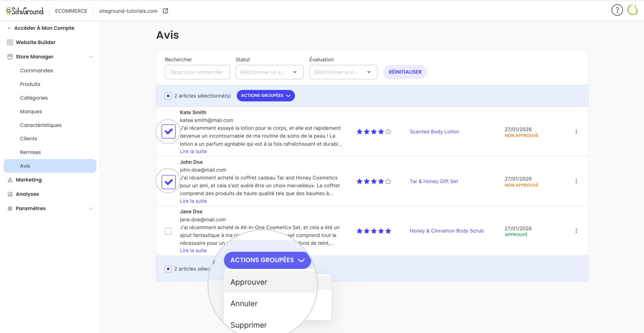Screen dimensions: 644x333
Task: Go to Produits in sidebar
Action: [30, 84]
